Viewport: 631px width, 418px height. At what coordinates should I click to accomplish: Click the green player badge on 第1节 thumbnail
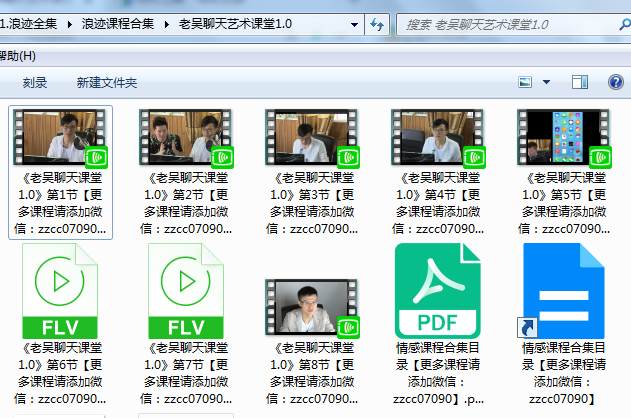[x=97, y=157]
